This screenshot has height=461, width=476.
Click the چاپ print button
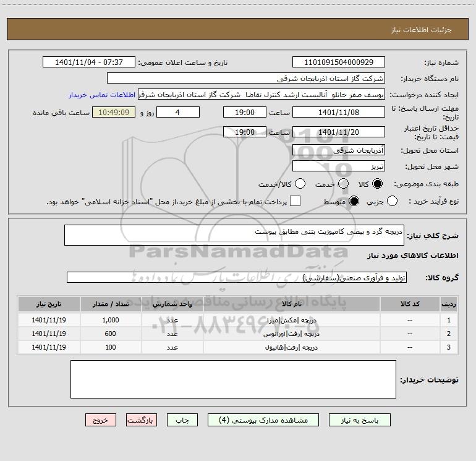click(x=182, y=420)
